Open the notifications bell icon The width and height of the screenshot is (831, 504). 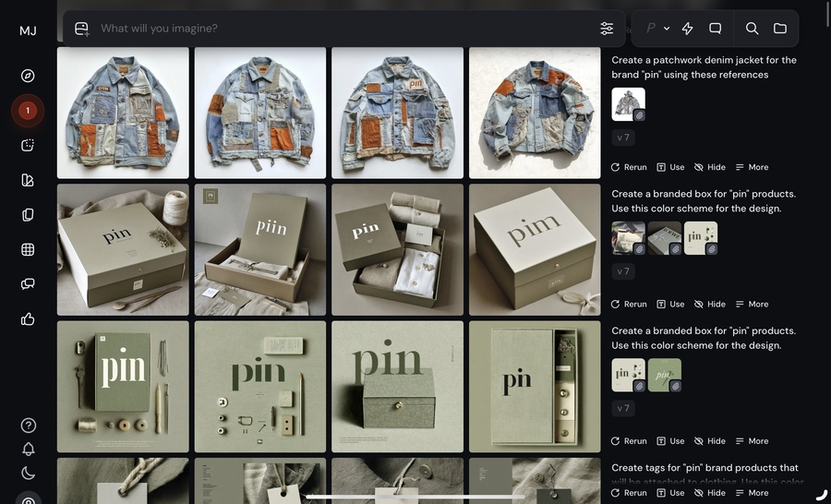point(28,449)
